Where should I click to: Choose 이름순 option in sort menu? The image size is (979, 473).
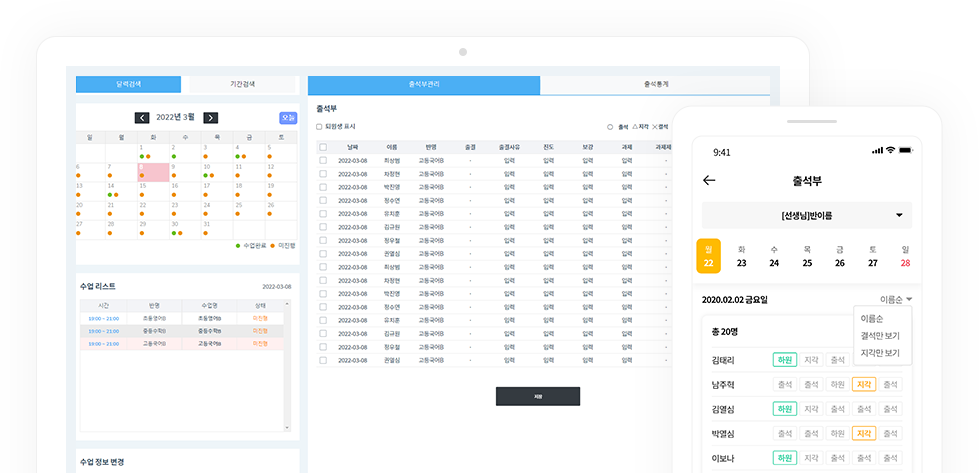(871, 318)
